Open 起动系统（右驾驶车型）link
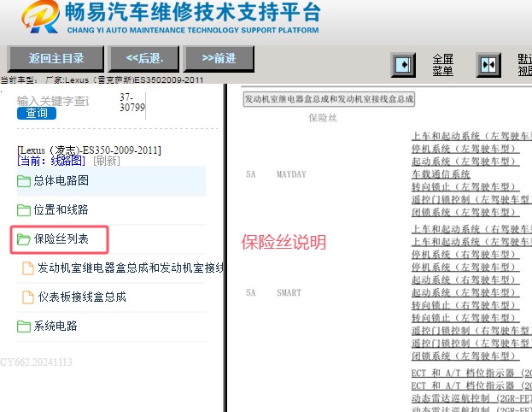 point(465,280)
